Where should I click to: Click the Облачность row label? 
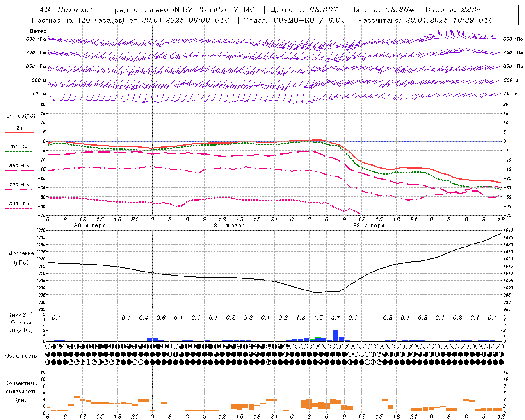(21, 356)
